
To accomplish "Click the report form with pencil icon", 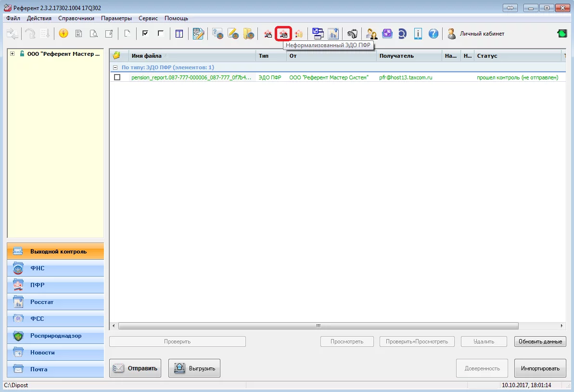I will pyautogui.click(x=198, y=34).
